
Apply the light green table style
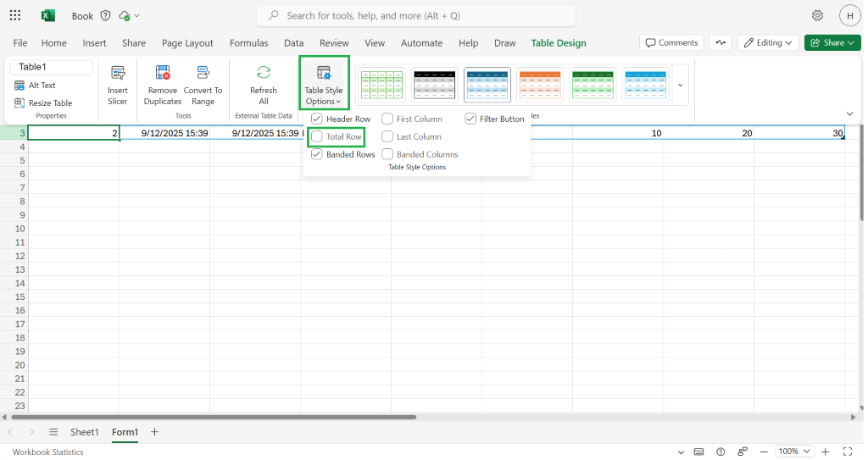382,86
